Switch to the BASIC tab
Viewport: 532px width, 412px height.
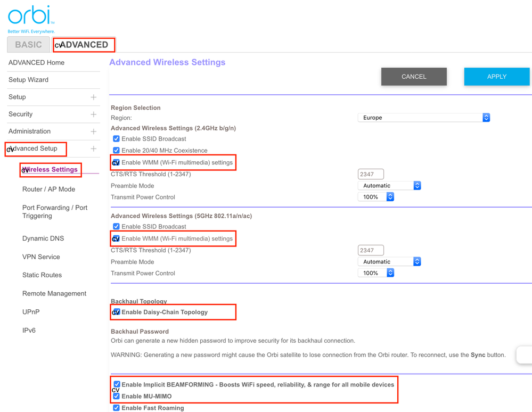28,45
